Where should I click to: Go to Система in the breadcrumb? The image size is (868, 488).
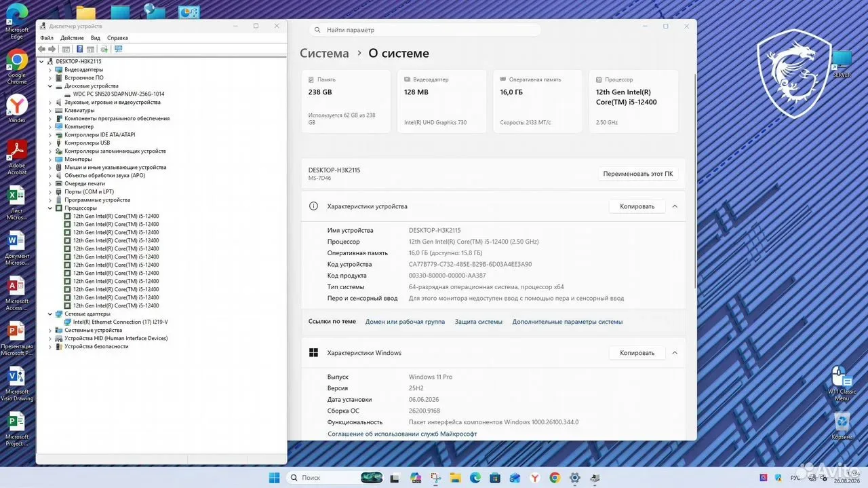tap(324, 53)
